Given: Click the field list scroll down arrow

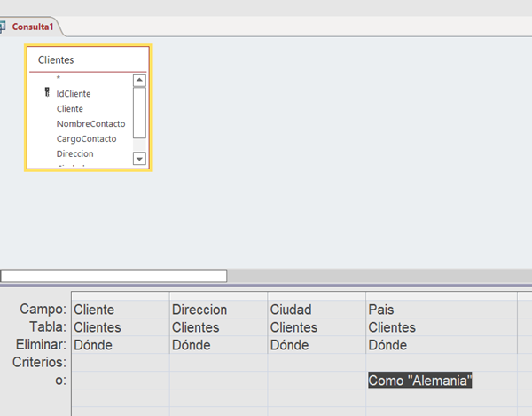Looking at the screenshot, I should coord(139,159).
